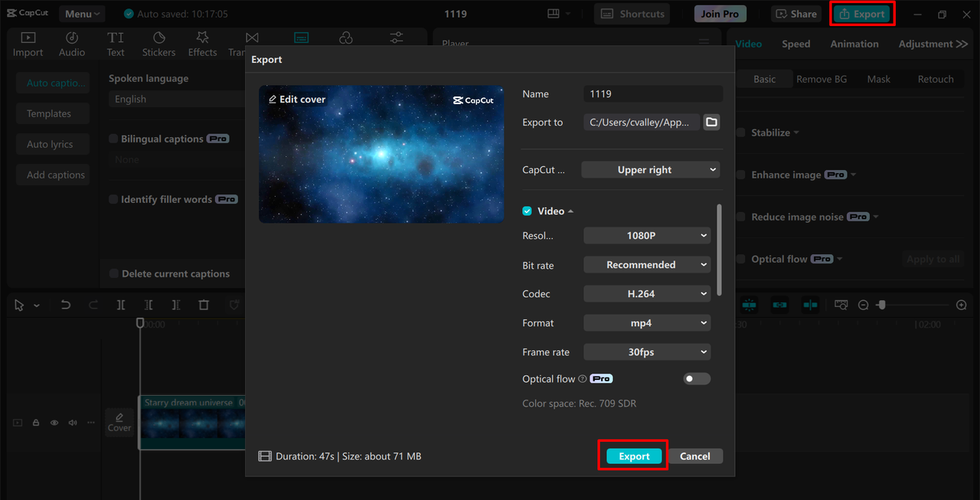Open Bit rate dropdown
The height and width of the screenshot is (500, 980).
point(647,265)
